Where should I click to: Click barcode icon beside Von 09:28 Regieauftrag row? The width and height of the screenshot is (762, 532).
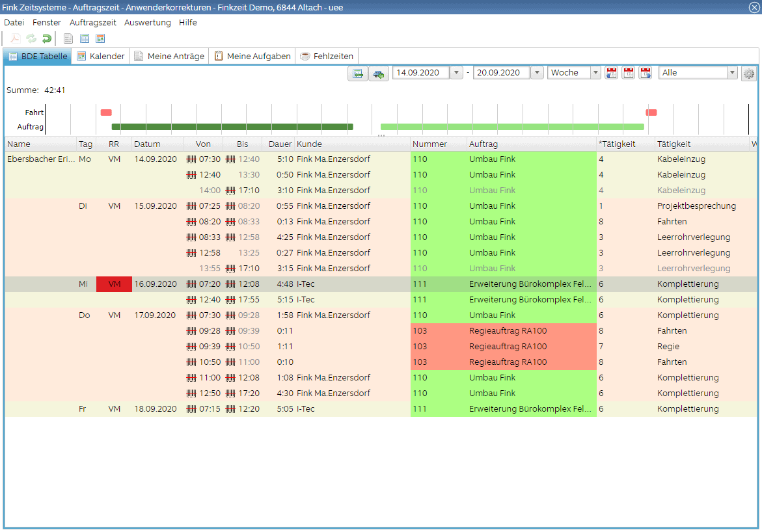(191, 331)
